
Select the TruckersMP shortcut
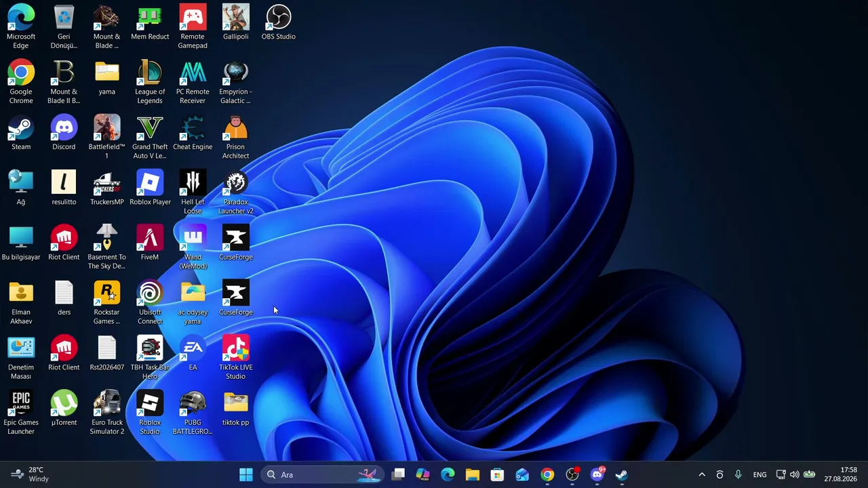coord(106,188)
